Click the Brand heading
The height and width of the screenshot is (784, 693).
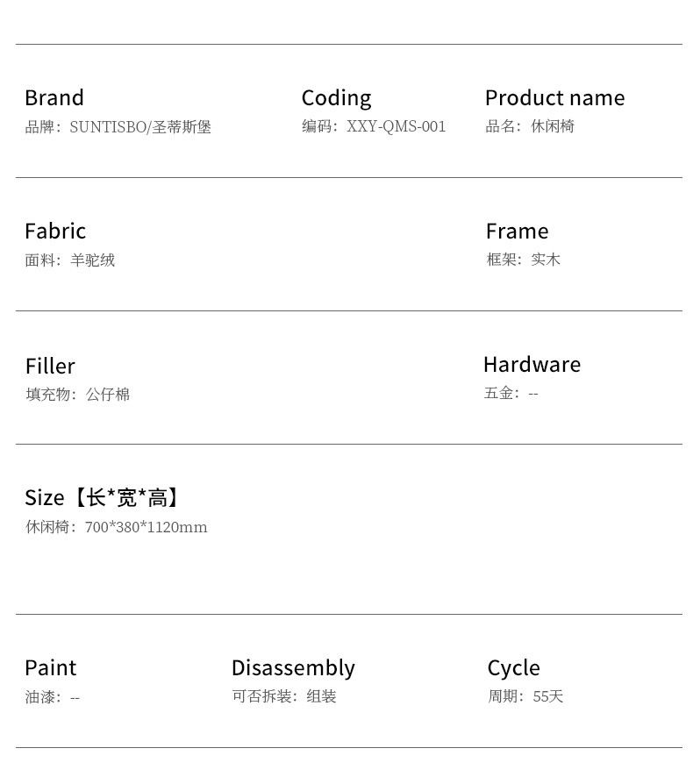point(54,97)
